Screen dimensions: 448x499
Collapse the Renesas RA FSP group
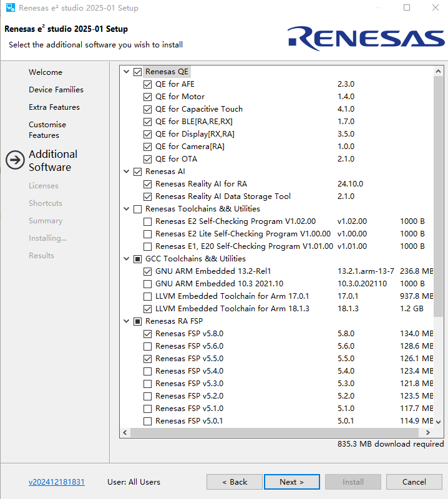click(x=127, y=321)
